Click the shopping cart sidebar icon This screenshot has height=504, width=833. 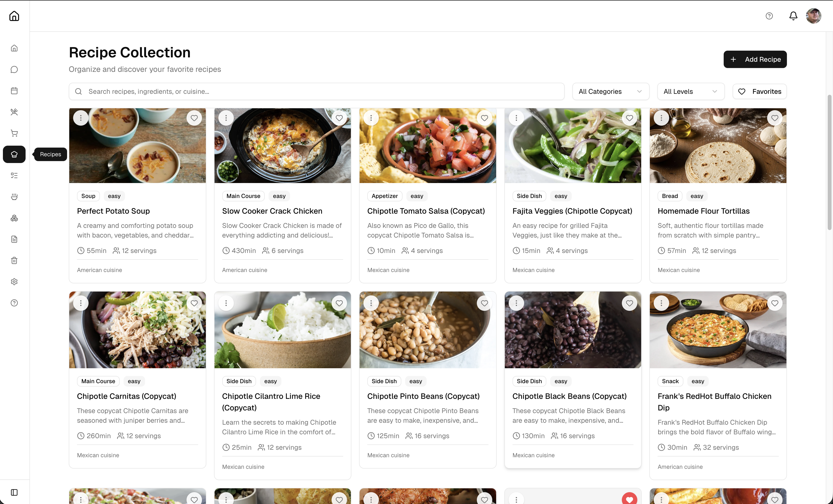pyautogui.click(x=14, y=133)
